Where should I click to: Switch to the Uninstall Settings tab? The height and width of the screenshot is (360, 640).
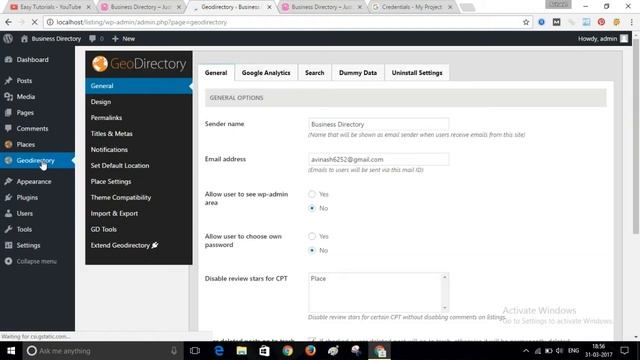tap(417, 73)
